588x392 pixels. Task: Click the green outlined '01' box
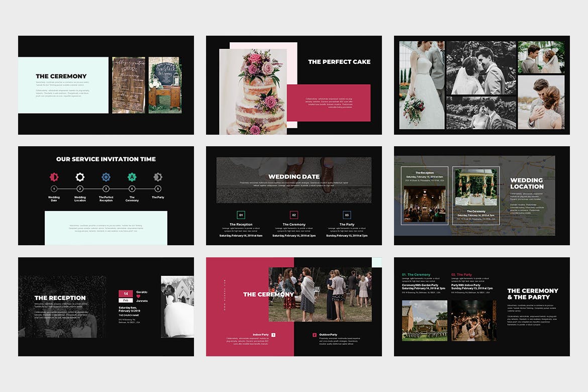coord(241,215)
